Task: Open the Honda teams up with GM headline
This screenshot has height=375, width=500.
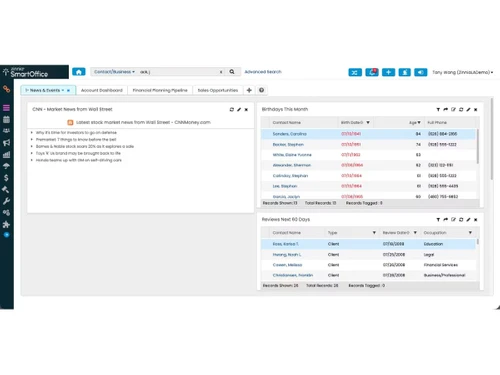Action: pos(79,160)
